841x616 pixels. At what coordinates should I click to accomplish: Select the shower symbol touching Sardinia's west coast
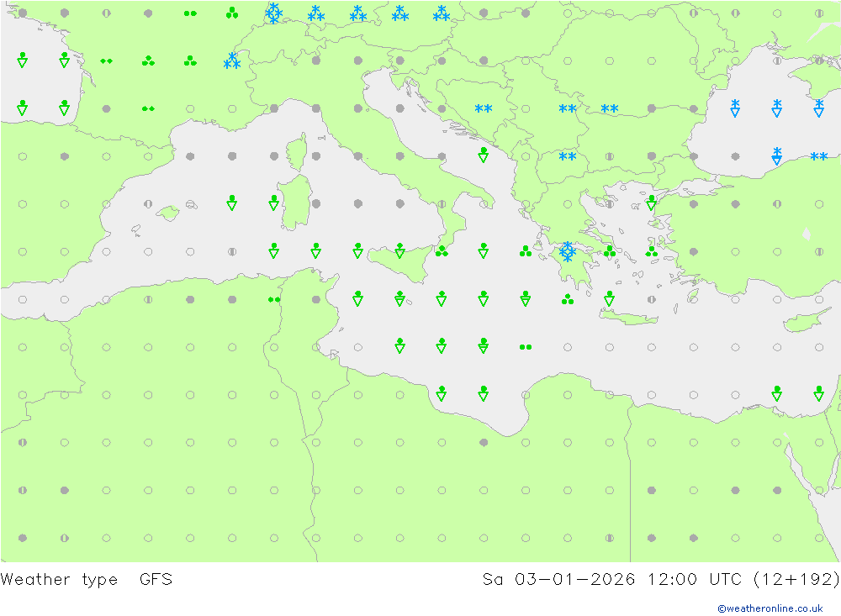[273, 203]
